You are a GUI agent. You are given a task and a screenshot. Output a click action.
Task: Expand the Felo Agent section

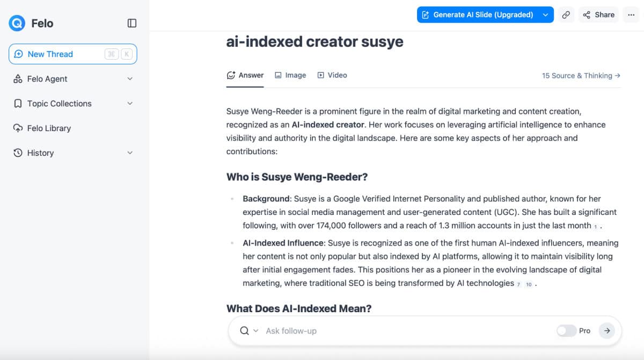pos(129,79)
